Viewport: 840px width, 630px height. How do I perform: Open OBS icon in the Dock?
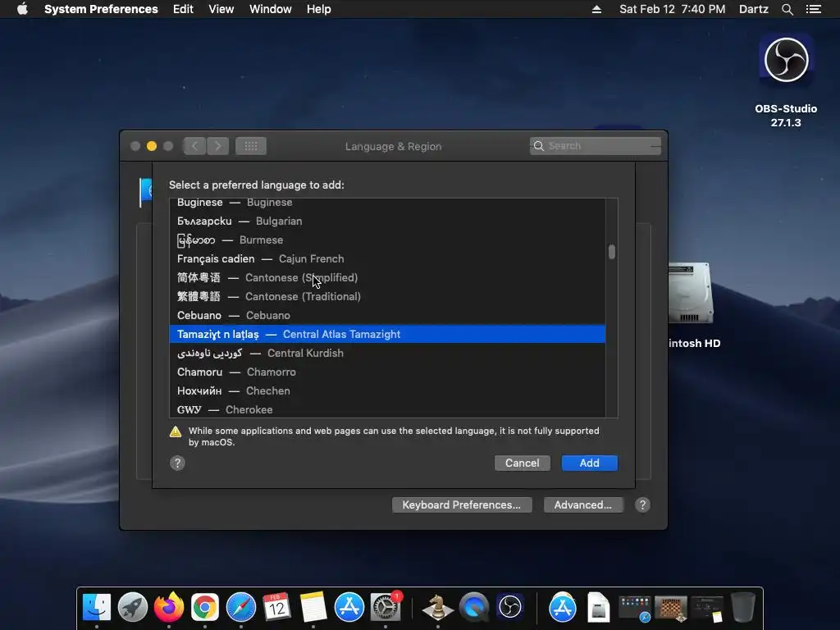click(x=510, y=607)
